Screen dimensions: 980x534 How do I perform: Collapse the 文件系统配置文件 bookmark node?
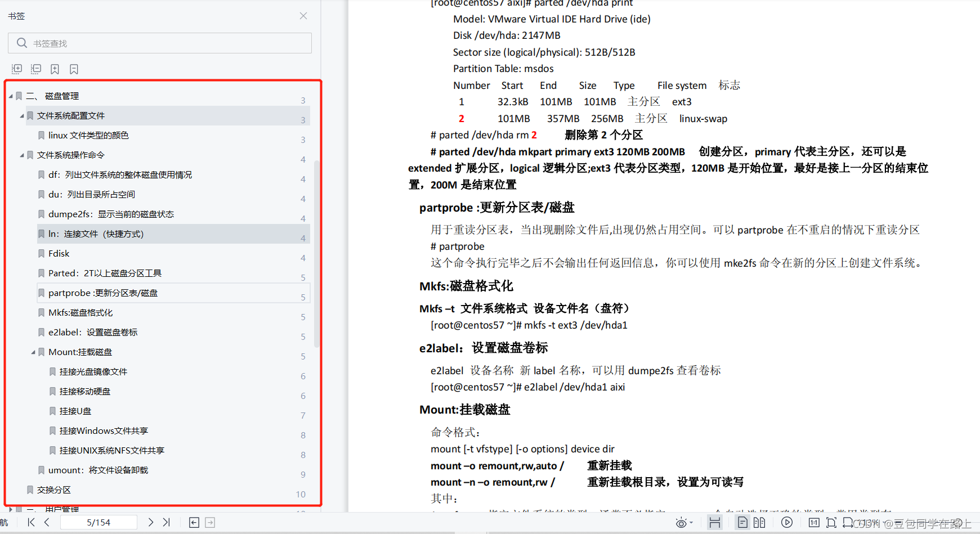(22, 116)
